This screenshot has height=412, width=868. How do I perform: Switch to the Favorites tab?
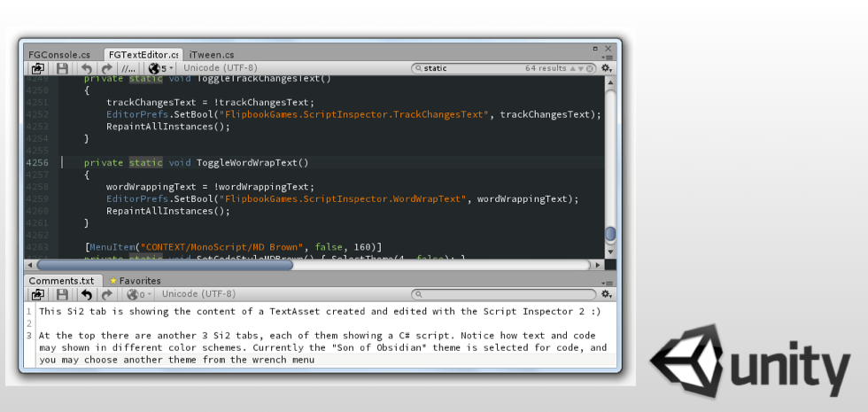136,281
